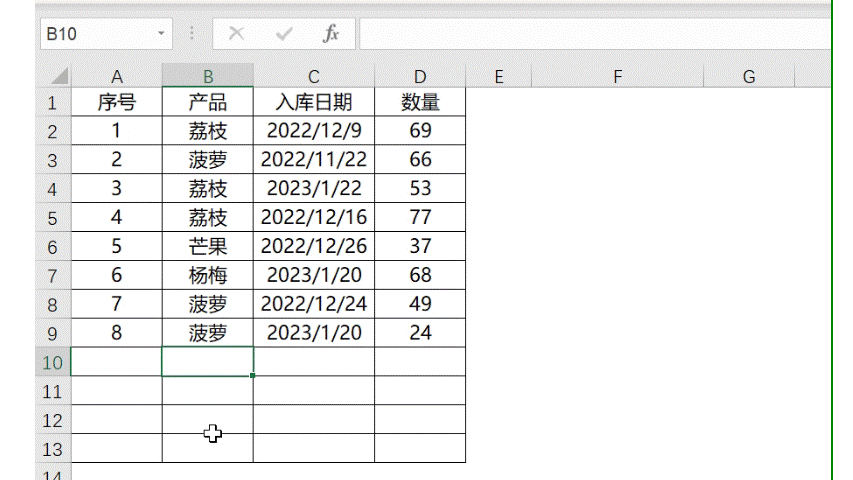This screenshot has height=480, width=853.
Task: Click the 序号 header cell
Action: pos(116,102)
